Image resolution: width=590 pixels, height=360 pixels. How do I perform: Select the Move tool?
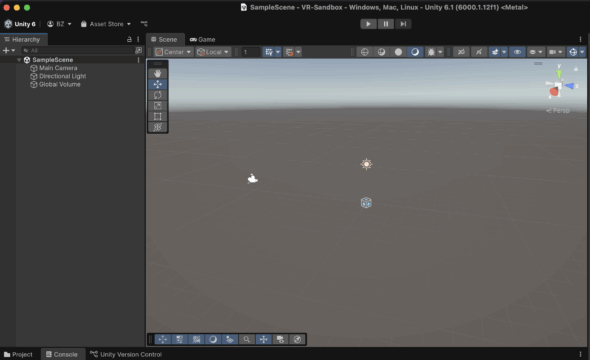tap(157, 84)
